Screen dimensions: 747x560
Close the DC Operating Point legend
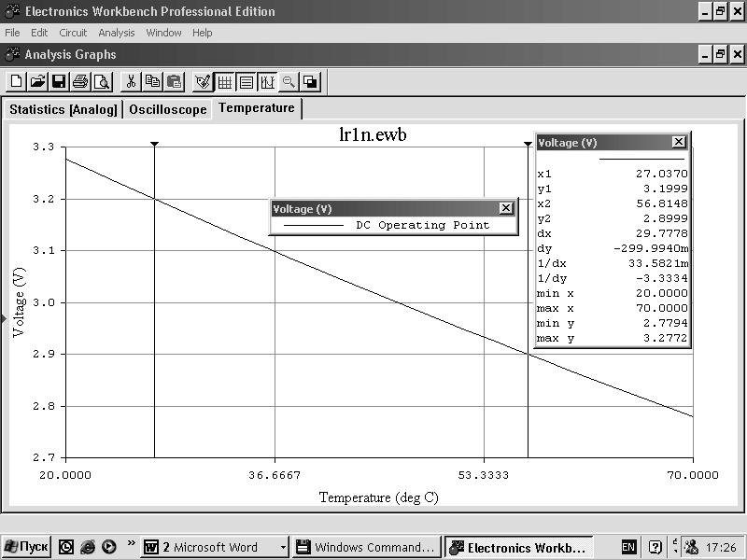point(506,208)
